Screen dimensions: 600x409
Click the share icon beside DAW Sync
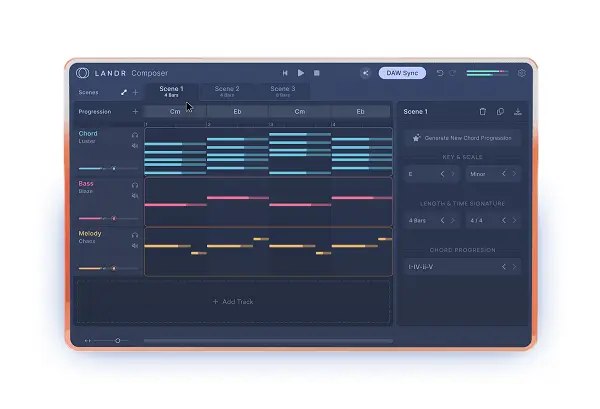[366, 73]
